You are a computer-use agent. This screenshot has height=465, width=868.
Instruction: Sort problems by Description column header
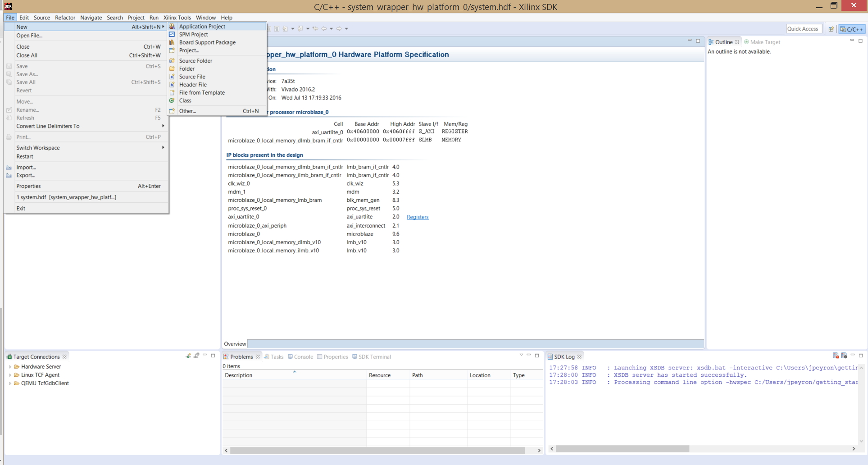294,375
